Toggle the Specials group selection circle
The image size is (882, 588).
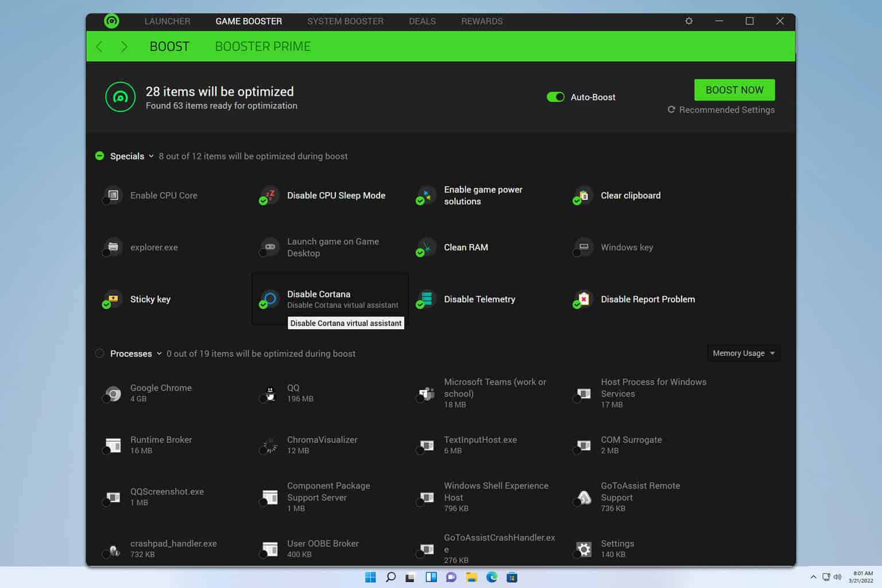(x=99, y=156)
